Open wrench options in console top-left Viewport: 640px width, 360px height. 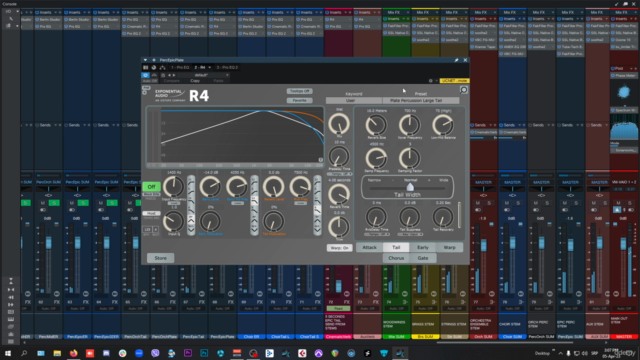[x=11, y=19]
